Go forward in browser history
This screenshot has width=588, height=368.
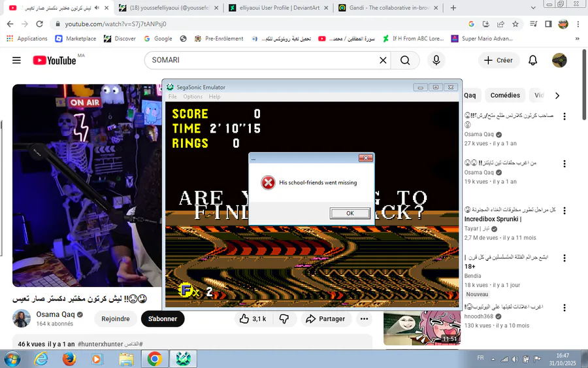click(25, 24)
